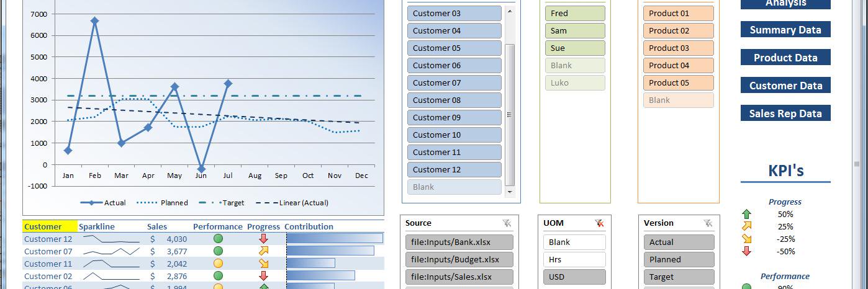Clear the Source slicer filter
The height and width of the screenshot is (289, 868).
(507, 223)
